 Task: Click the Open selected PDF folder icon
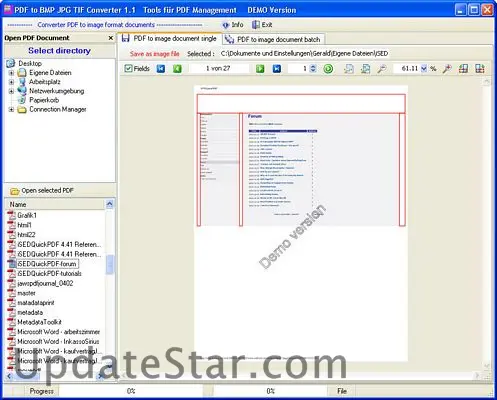(x=15, y=191)
